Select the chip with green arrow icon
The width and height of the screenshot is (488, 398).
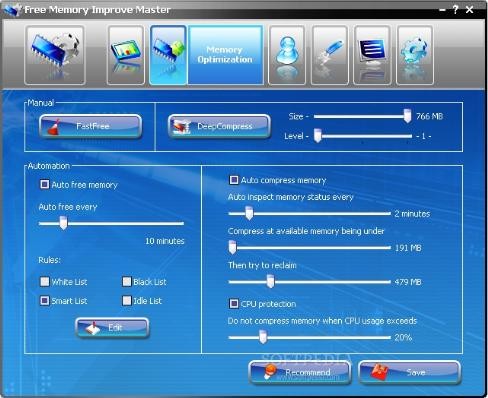pyautogui.click(x=168, y=55)
